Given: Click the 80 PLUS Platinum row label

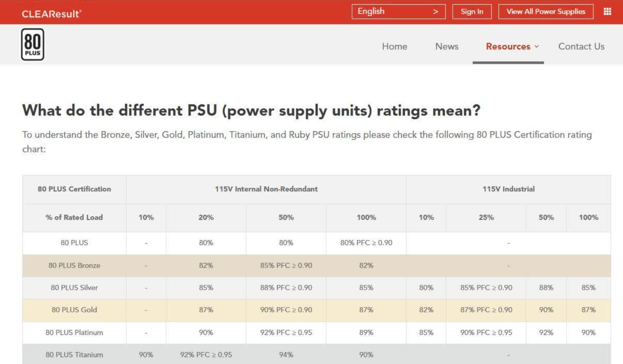Looking at the screenshot, I should (x=74, y=332).
